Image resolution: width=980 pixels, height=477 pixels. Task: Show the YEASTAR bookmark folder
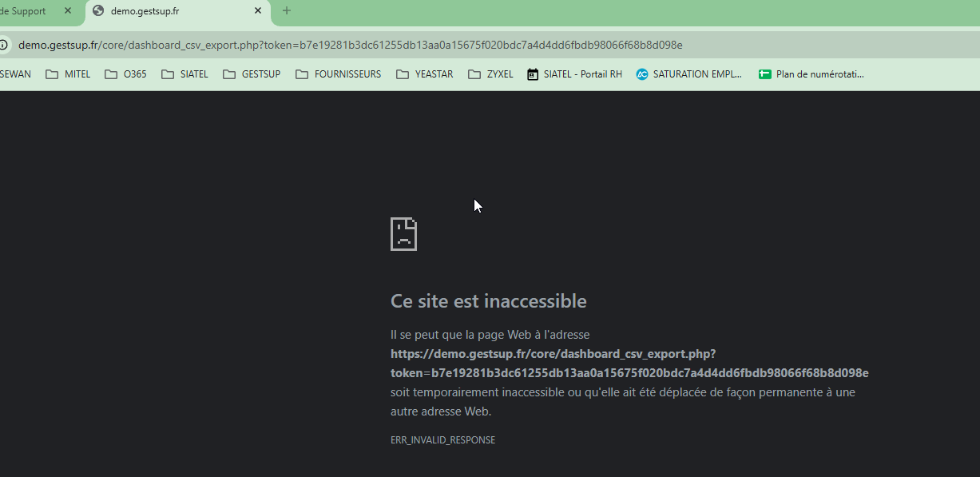pyautogui.click(x=424, y=74)
